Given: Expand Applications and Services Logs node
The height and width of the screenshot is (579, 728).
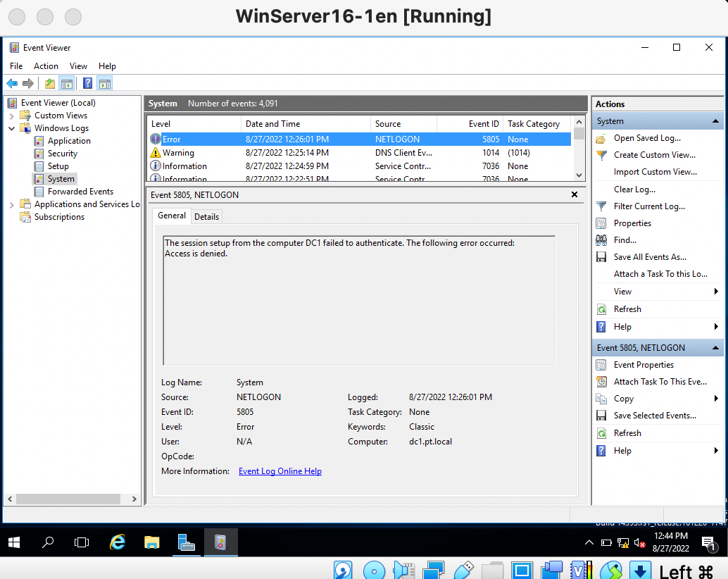Looking at the screenshot, I should coord(11,205).
